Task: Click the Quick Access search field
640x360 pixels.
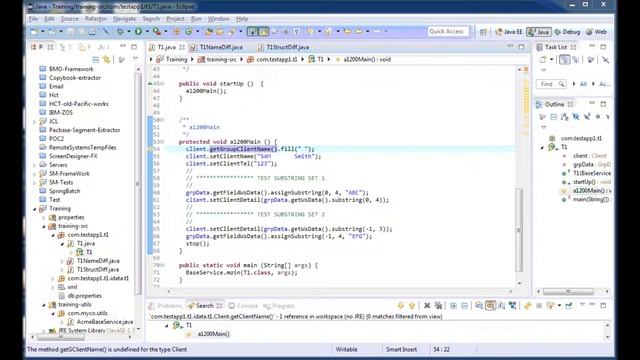Action: (448, 31)
